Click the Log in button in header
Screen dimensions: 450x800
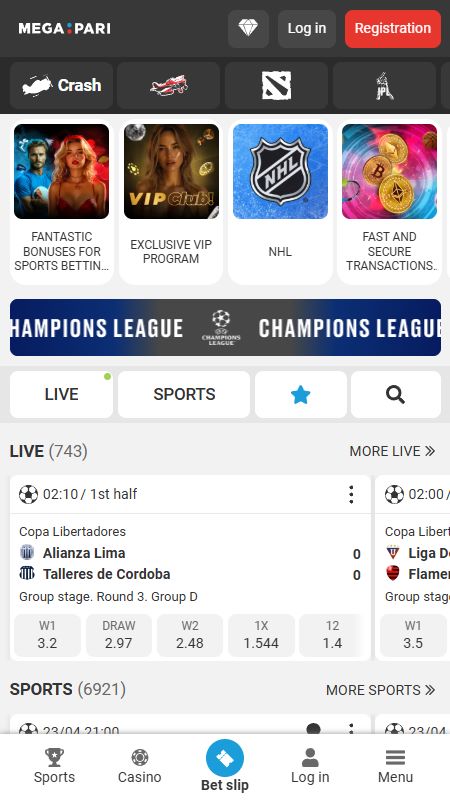(x=307, y=29)
